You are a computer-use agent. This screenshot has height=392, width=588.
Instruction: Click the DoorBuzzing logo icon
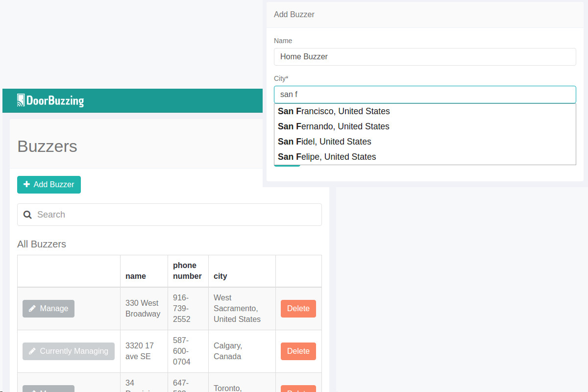[21, 100]
